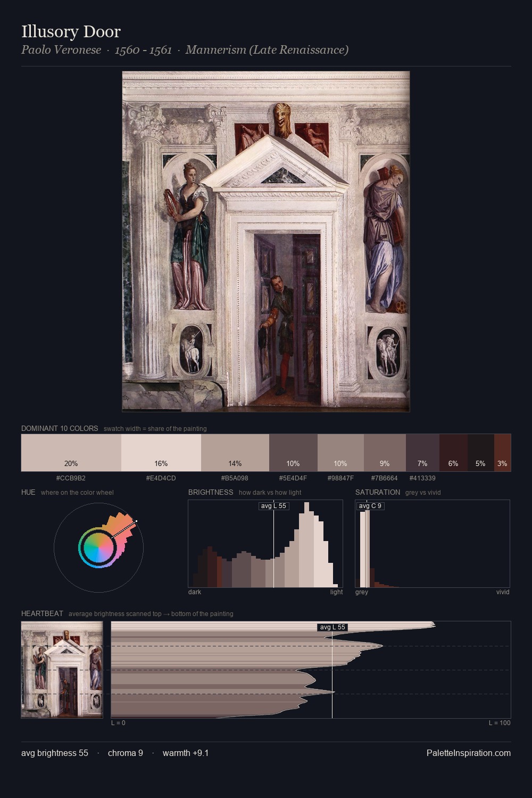Click the Illusory Door title
Screen dimensions: 532x798
point(71,32)
